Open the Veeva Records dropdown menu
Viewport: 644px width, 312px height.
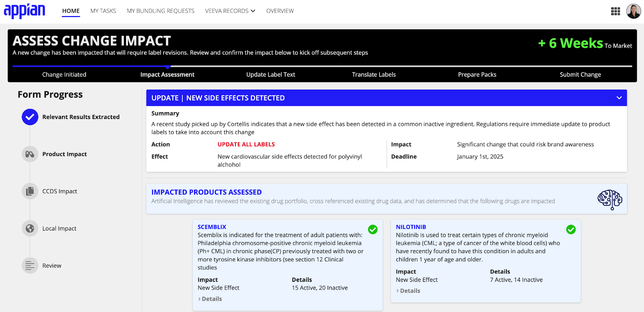tap(230, 11)
